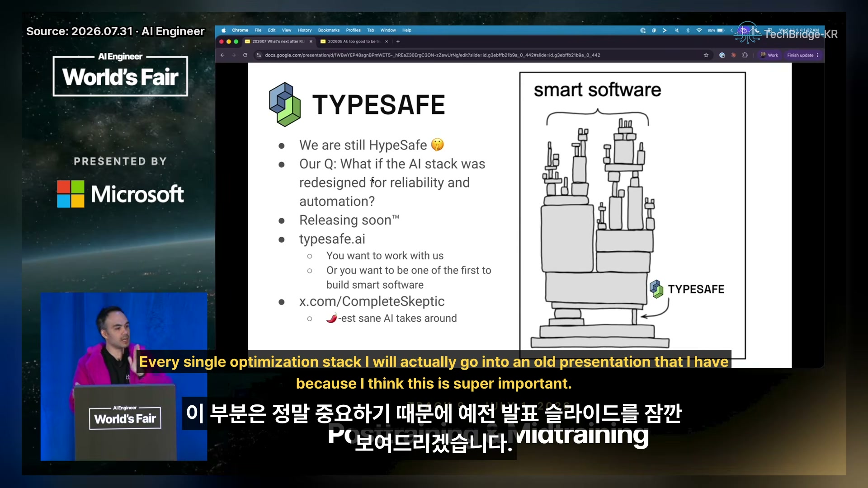Open the red starburst extension icon
Image resolution: width=868 pixels, height=488 pixels.
(733, 55)
